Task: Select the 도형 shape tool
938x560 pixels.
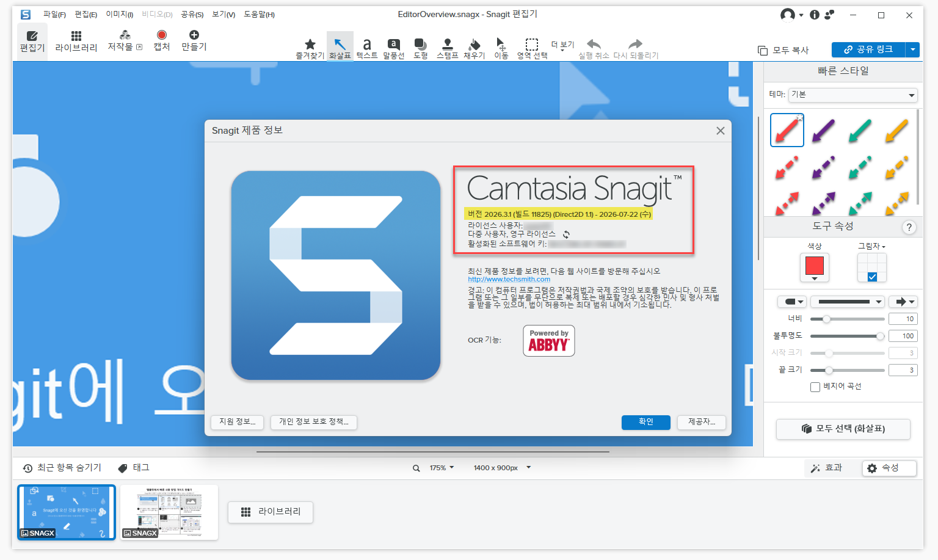Action: pos(421,48)
